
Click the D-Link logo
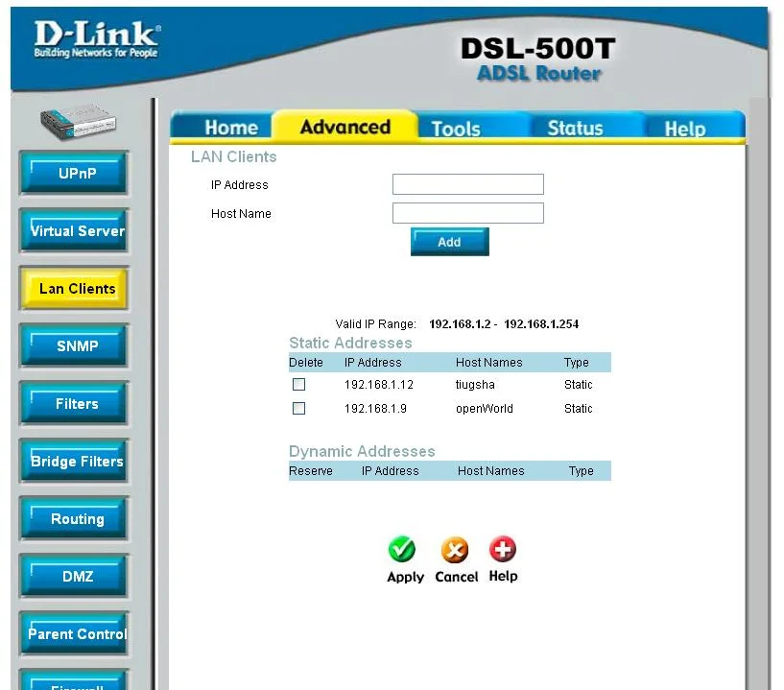point(97,39)
